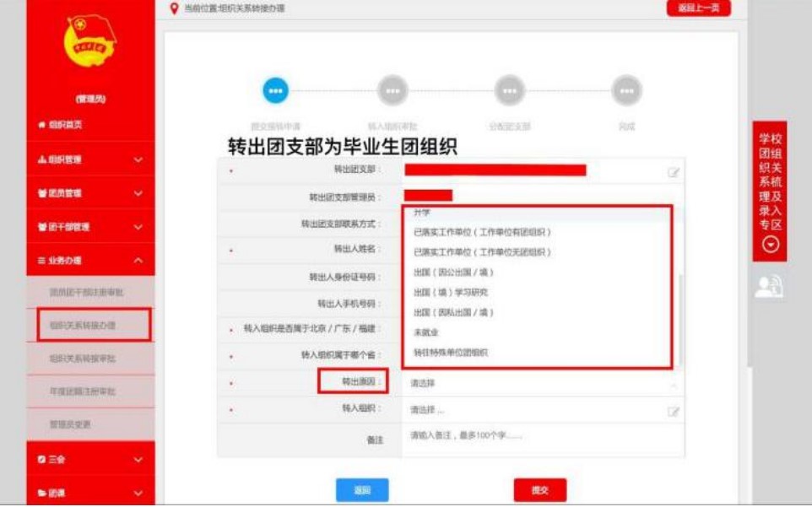Click the edit icon beside 转入组织 field
The height and width of the screenshot is (507, 812).
[674, 411]
